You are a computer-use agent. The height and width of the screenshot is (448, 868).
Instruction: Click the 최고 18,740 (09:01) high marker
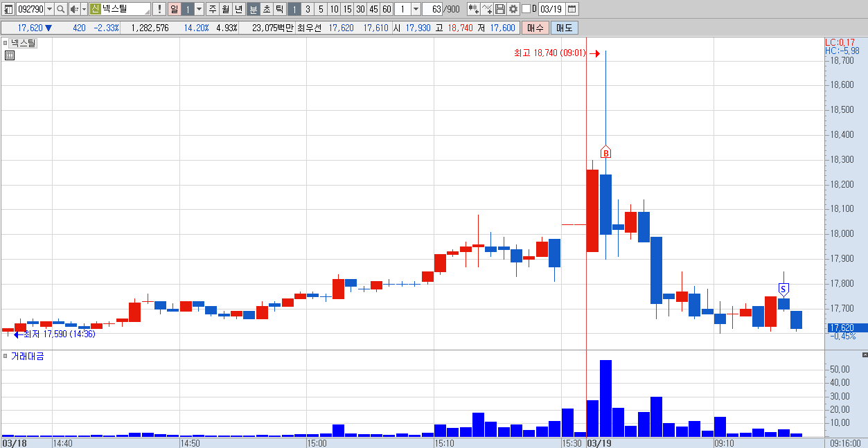tap(550, 53)
